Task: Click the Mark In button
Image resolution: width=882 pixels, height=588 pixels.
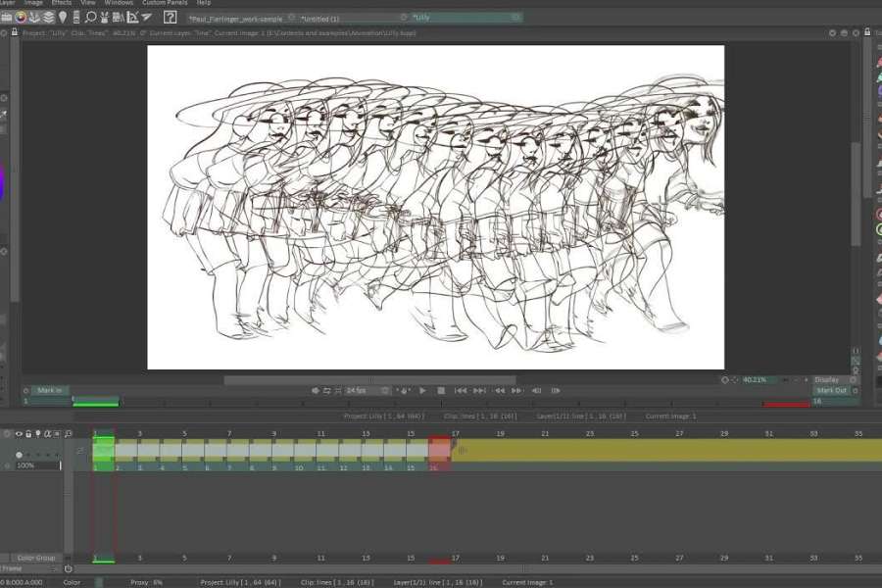Action: [46, 390]
